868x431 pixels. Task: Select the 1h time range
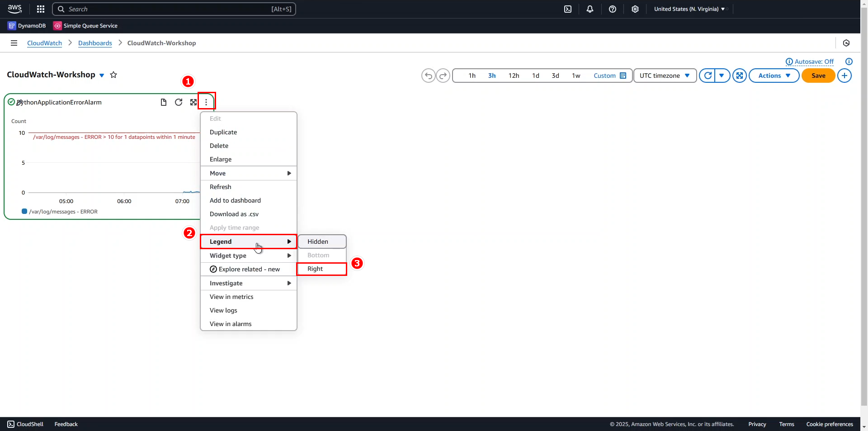coord(472,76)
